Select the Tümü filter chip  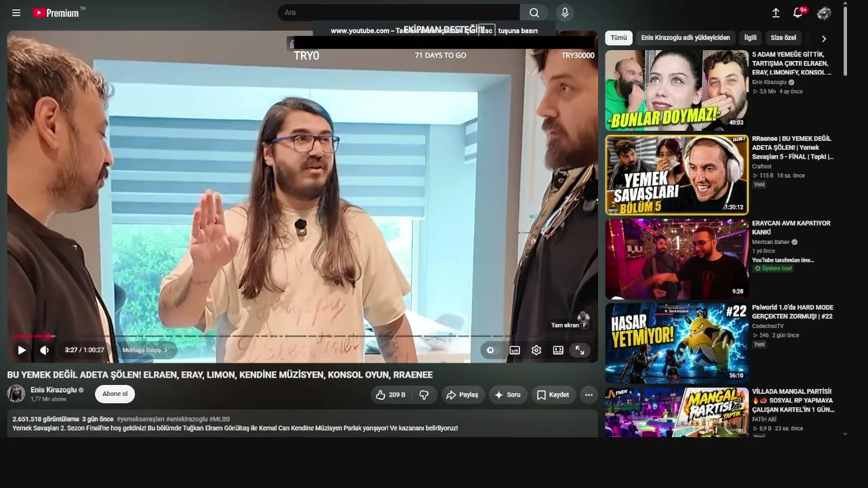pos(618,38)
